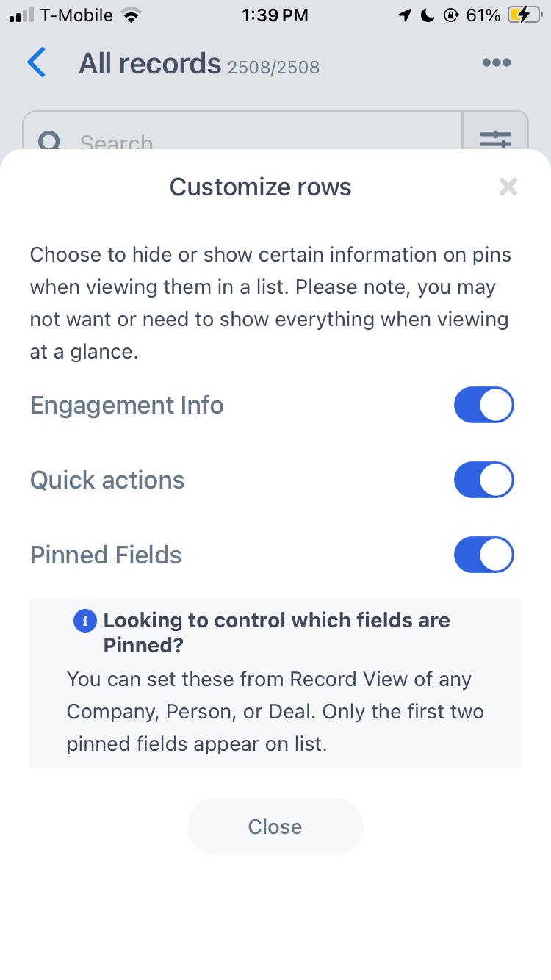551x980 pixels.
Task: Tap the Do Not Disturb moon icon
Action: coord(427,15)
